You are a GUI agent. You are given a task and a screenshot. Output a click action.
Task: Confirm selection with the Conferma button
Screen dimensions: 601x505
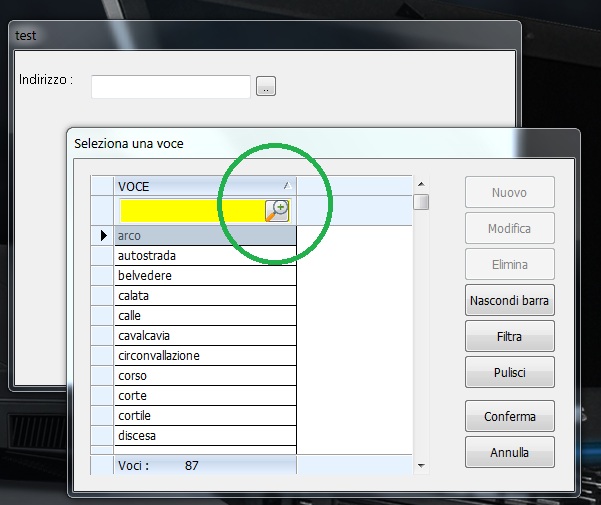tap(510, 416)
